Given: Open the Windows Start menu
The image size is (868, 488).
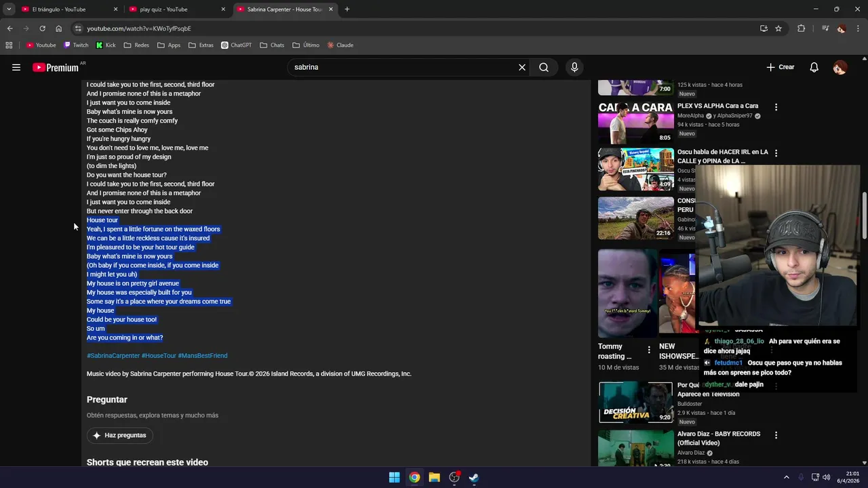Looking at the screenshot, I should 394,477.
